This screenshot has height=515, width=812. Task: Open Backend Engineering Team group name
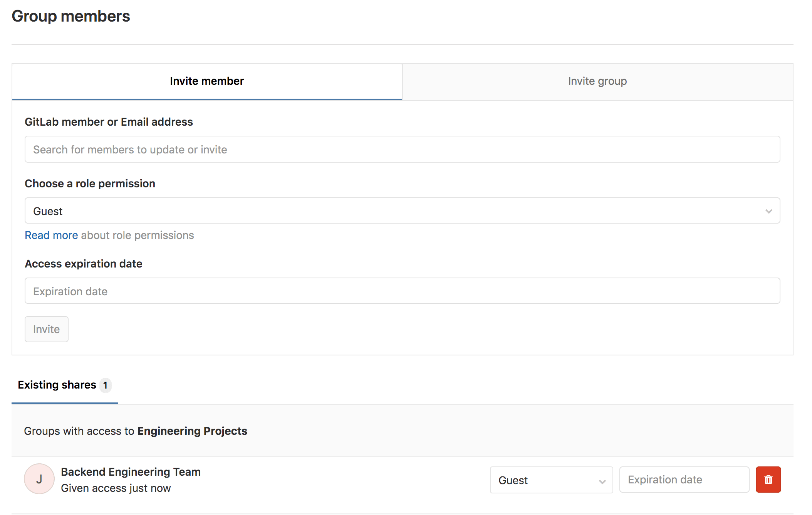[131, 472]
